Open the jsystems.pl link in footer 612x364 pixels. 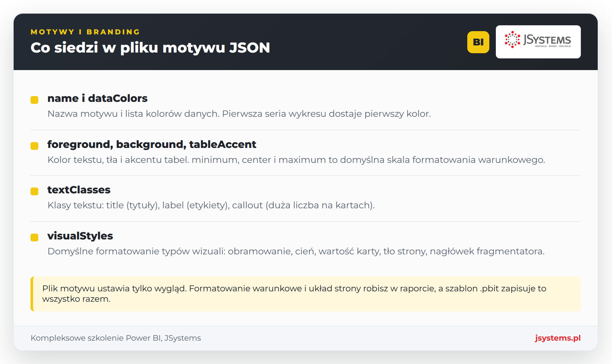click(557, 338)
